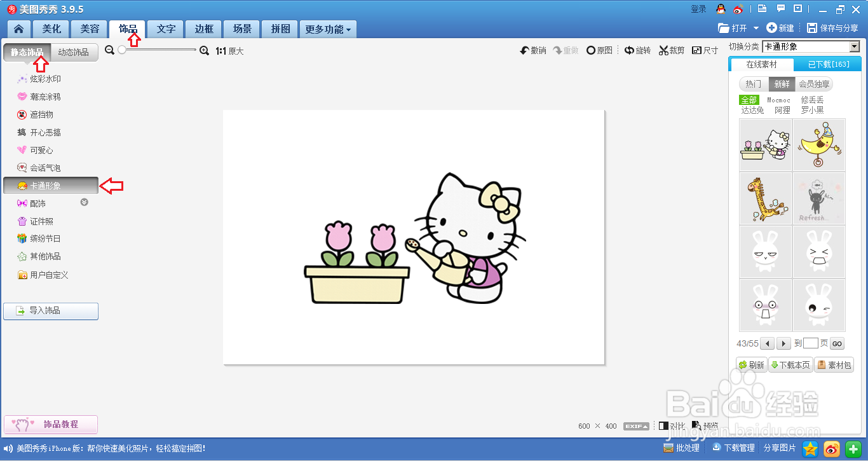The image size is (868, 461).
Task: Show 会员独享 member-only materials
Action: coord(814,84)
